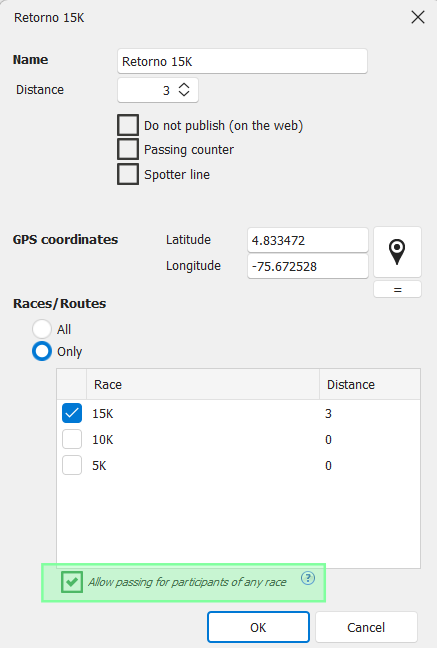Viewport: 437px width, 648px height.
Task: Select the All races radio button
Action: tap(42, 329)
